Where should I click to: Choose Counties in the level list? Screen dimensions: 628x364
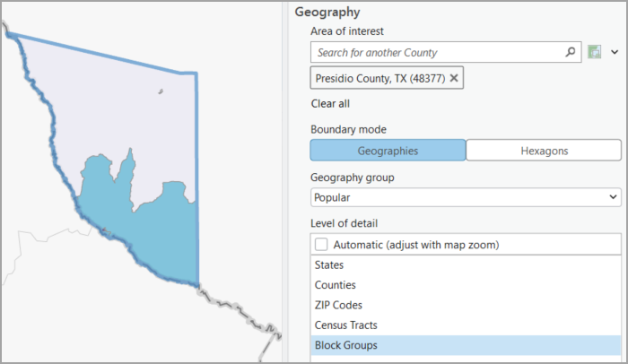coord(336,285)
